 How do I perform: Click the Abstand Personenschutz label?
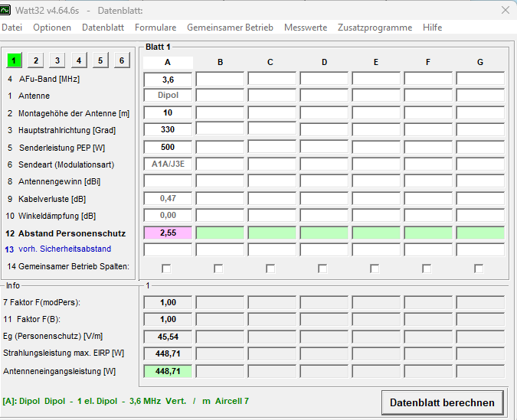[x=72, y=233]
